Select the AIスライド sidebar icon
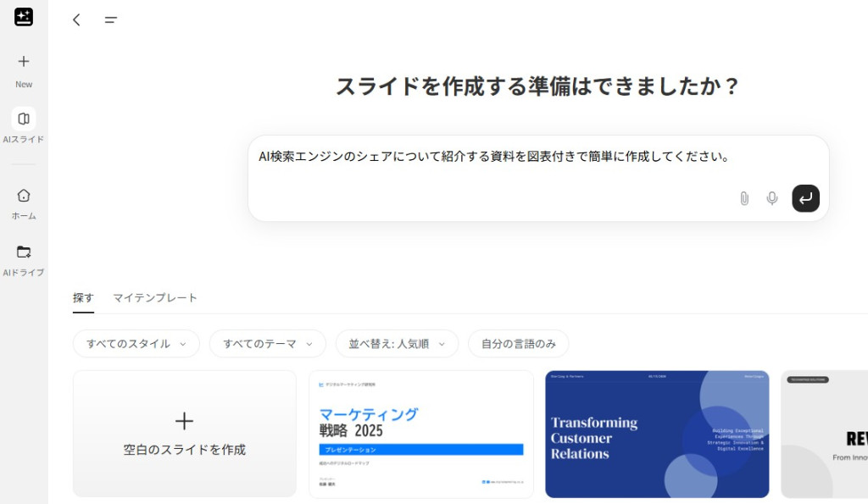This screenshot has height=504, width=868. pyautogui.click(x=23, y=125)
